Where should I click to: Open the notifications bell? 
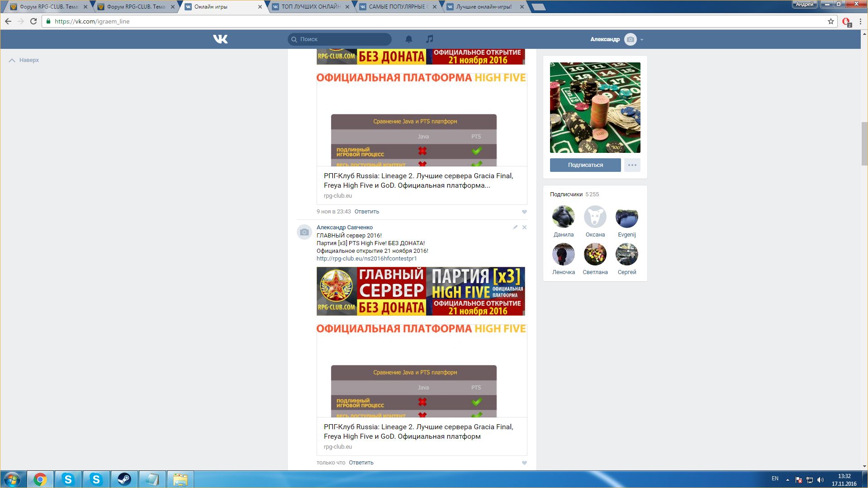pos(409,39)
